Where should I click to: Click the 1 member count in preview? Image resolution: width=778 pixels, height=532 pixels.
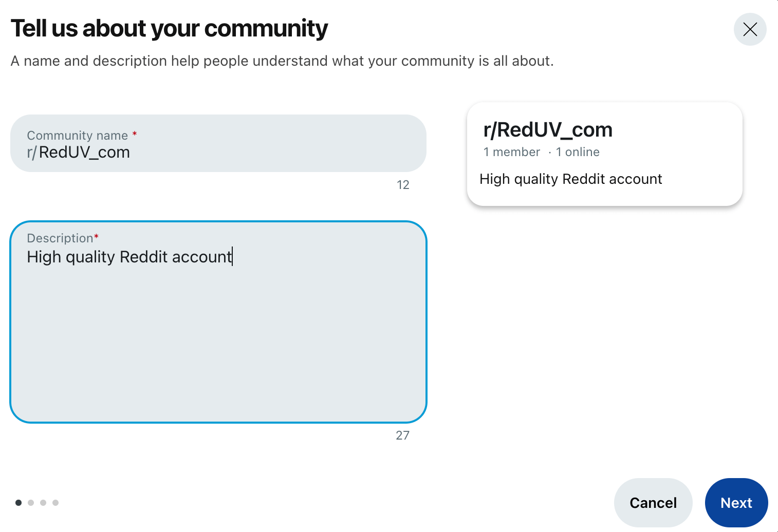pos(512,152)
